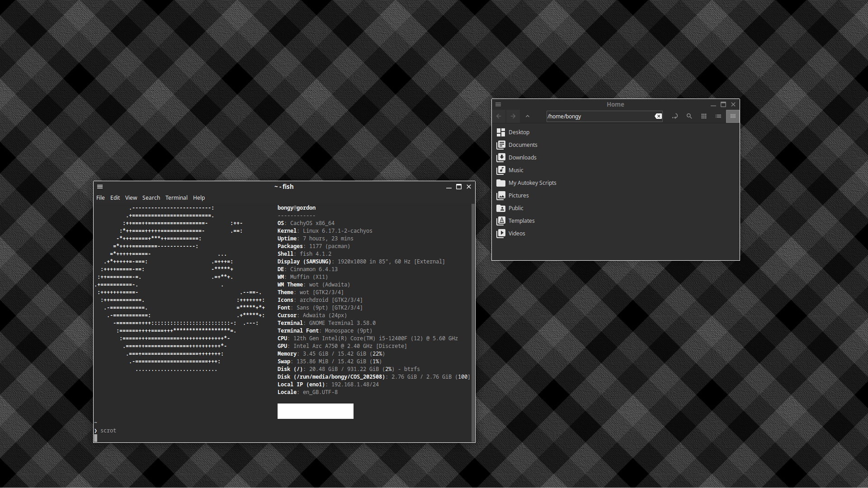Open the Downloads folder
This screenshot has width=868, height=488.
pos(522,158)
